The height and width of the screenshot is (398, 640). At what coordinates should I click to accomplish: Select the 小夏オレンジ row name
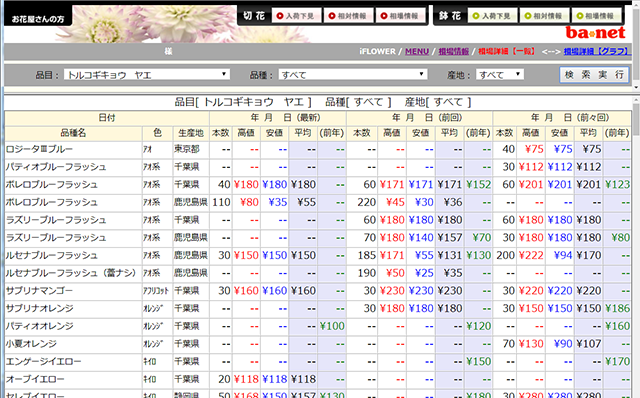click(x=31, y=344)
